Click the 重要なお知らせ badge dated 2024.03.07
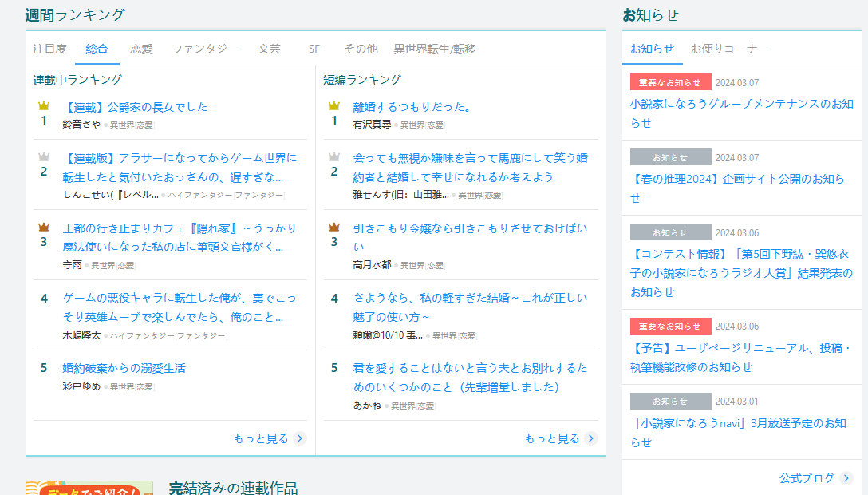Image resolution: width=868 pixels, height=495 pixels. pos(670,82)
